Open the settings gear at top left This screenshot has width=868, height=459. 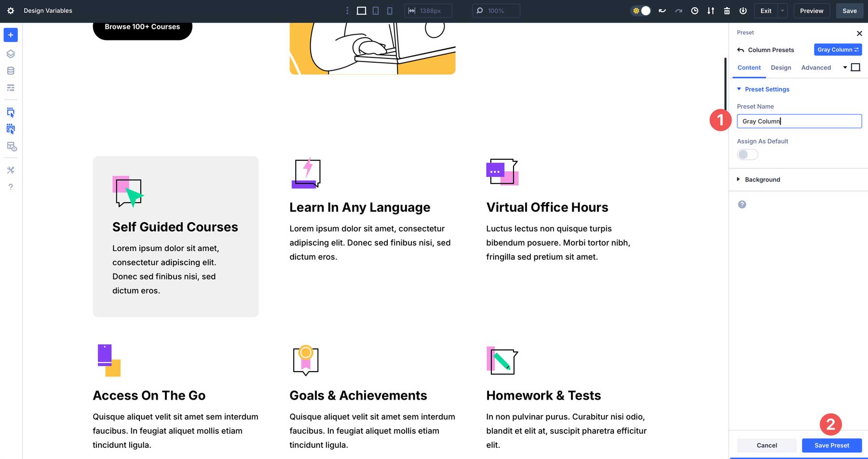(x=11, y=10)
